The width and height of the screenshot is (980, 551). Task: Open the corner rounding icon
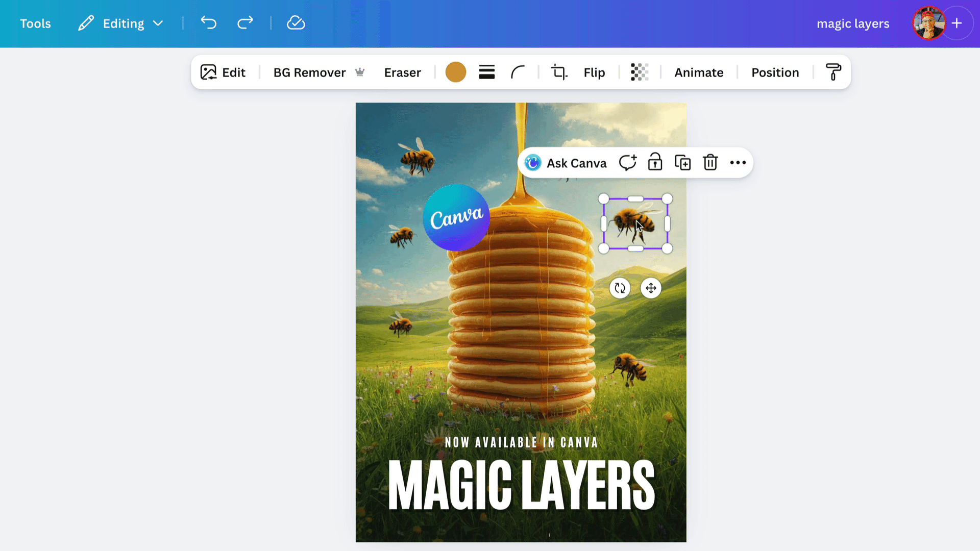pos(518,72)
